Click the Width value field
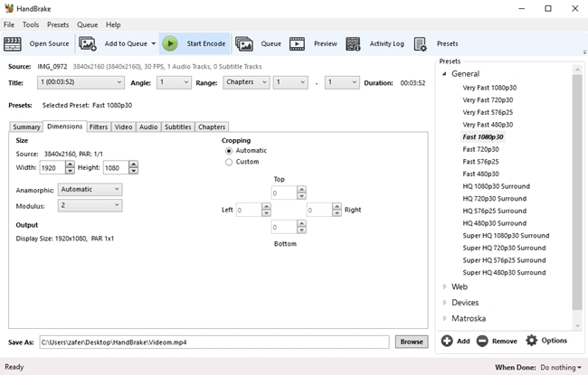The width and height of the screenshot is (588, 375). click(52, 168)
